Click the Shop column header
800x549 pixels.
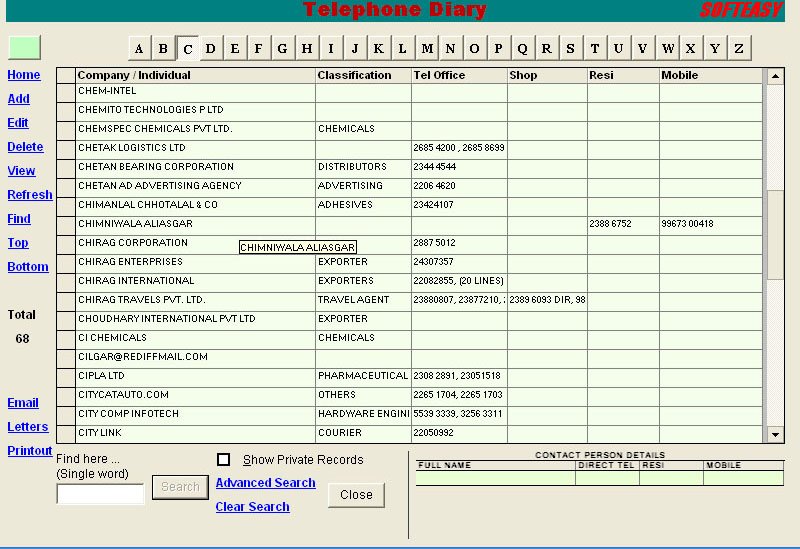tap(547, 75)
